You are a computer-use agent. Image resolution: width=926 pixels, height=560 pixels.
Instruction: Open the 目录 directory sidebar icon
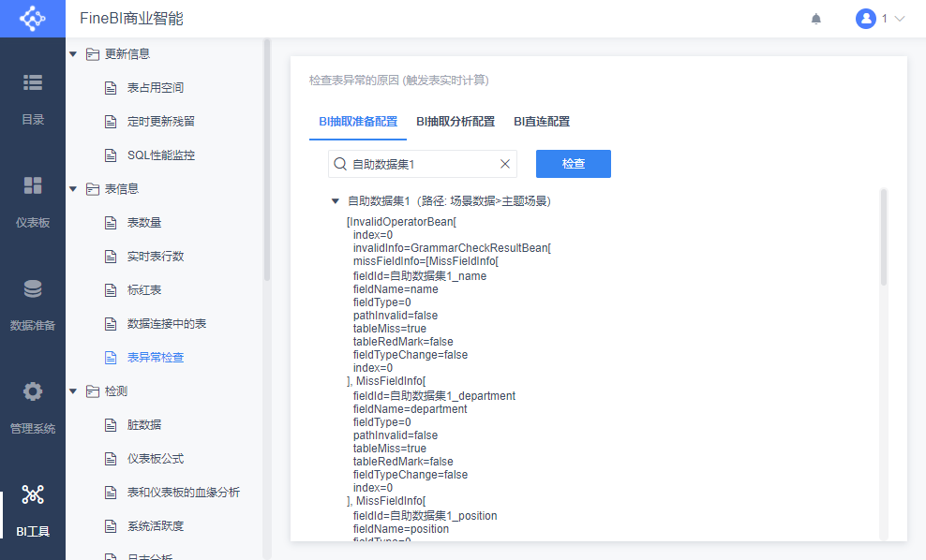(33, 82)
